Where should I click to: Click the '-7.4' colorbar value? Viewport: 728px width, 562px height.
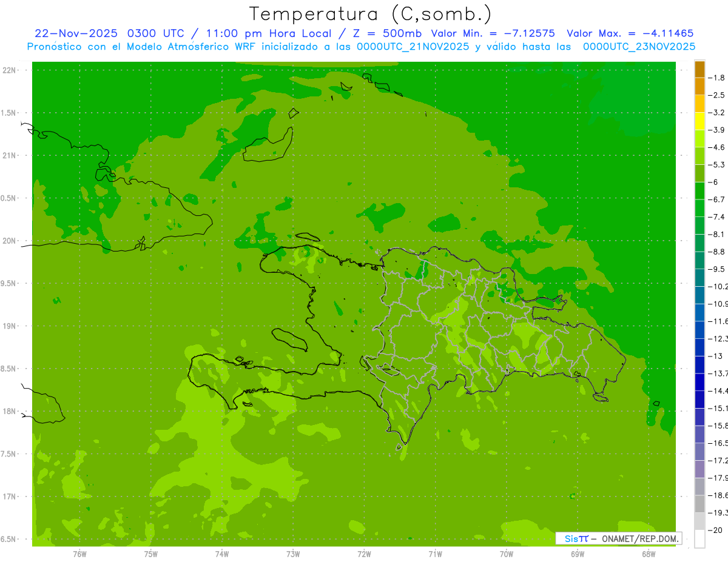[717, 217]
